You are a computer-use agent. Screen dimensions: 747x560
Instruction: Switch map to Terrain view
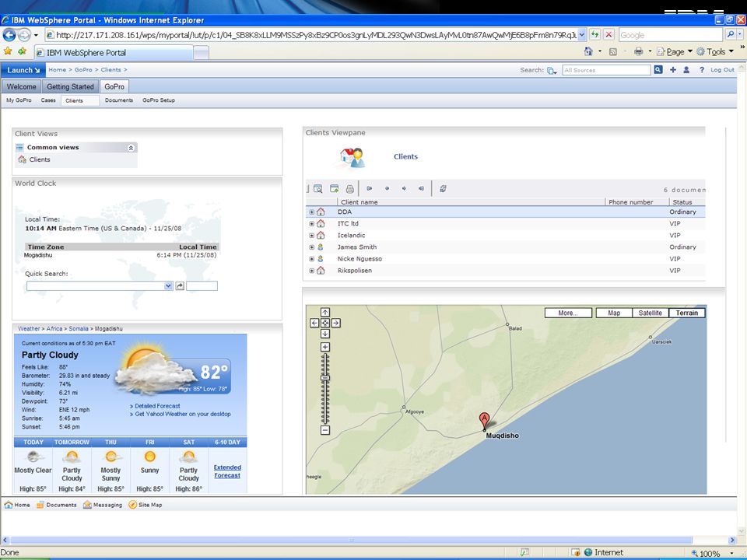tap(686, 313)
